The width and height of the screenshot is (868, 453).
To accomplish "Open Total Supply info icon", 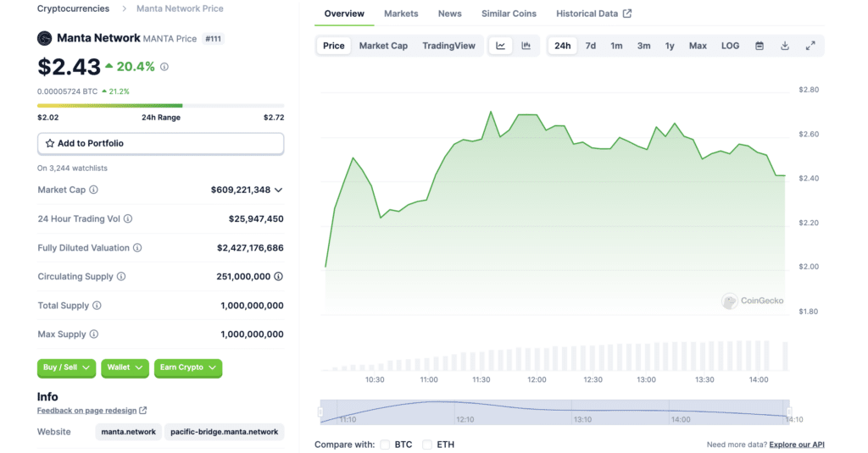I will coord(97,306).
